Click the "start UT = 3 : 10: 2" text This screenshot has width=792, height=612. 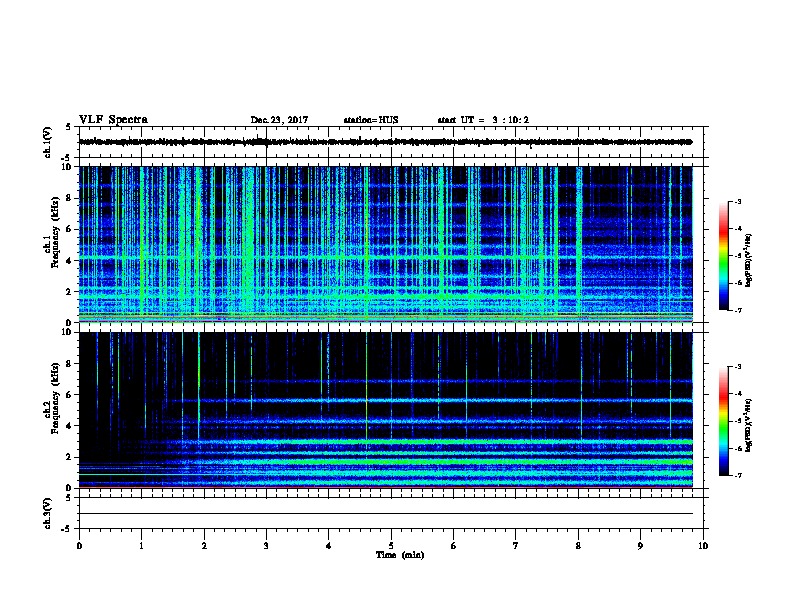tap(483, 120)
